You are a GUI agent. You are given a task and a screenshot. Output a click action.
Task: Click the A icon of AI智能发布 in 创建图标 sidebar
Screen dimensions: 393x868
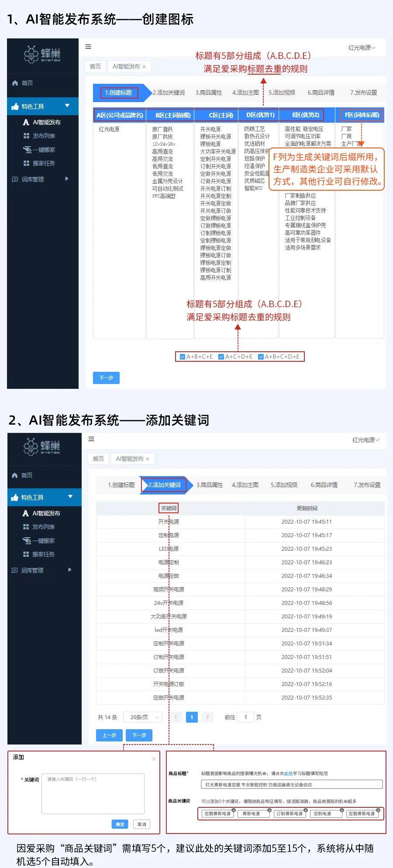click(26, 122)
